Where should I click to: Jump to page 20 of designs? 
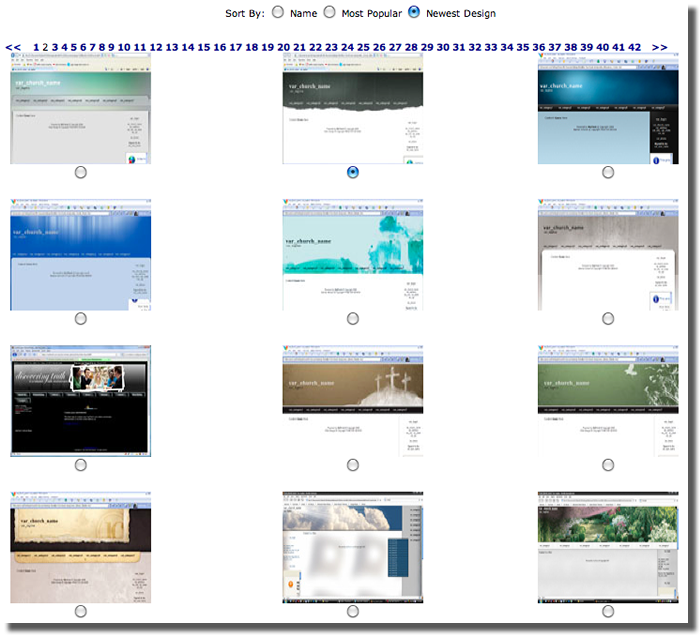[283, 47]
